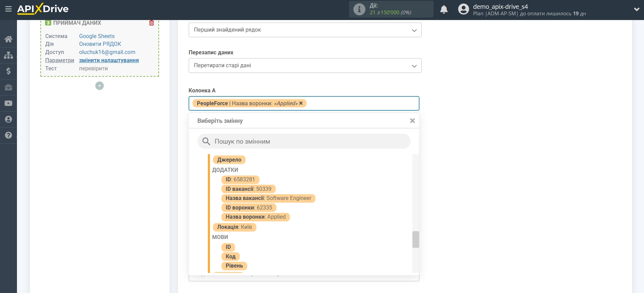Viewport: 644px width, 293px height.
Task: Click the 'Параметри' label link
Action: tap(60, 60)
